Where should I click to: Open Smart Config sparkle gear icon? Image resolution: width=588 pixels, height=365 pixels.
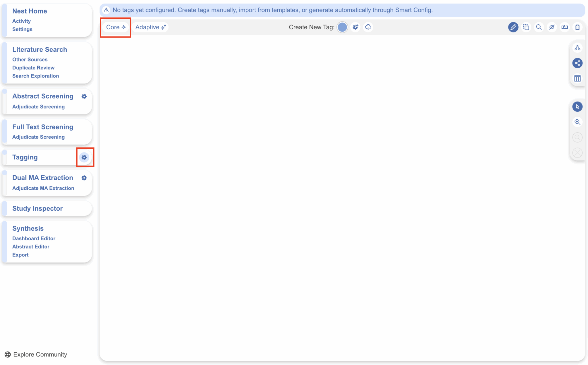point(355,27)
